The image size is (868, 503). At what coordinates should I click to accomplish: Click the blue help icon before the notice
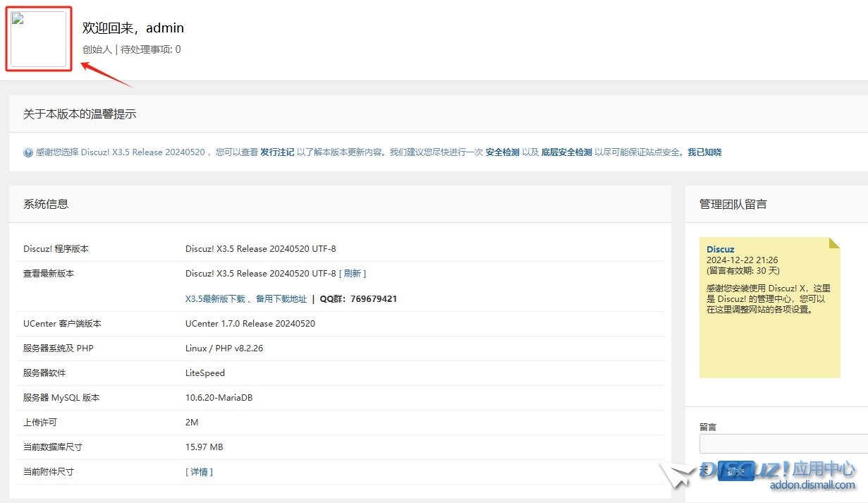click(28, 152)
